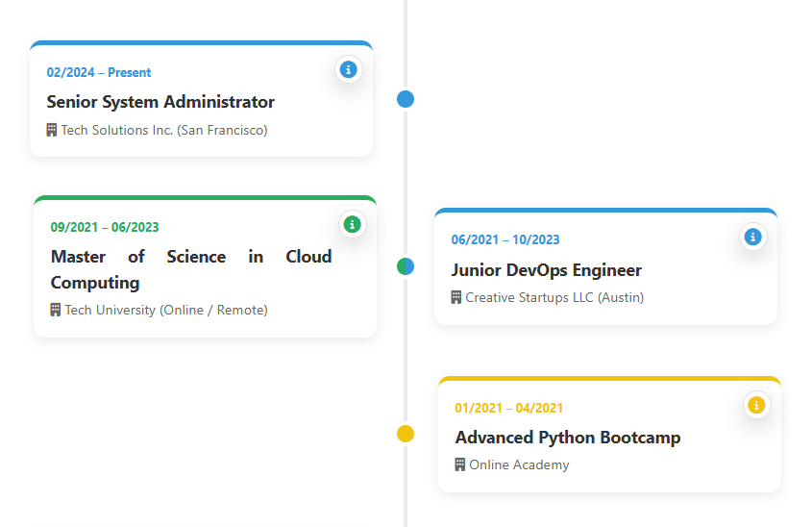
Task: Click yellow info icon on Python Bootcamp card
Action: (x=757, y=405)
